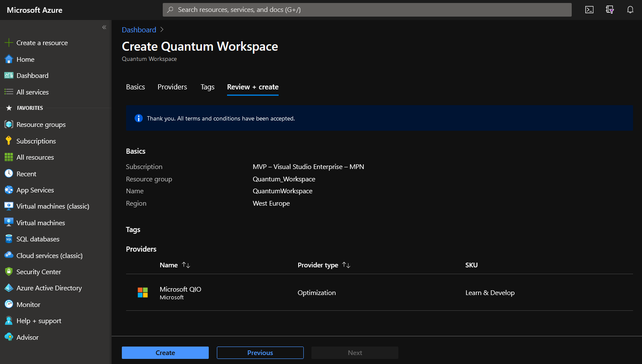Click the Virtual machines monitor icon
The width and height of the screenshot is (642, 364).
(x=9, y=223)
